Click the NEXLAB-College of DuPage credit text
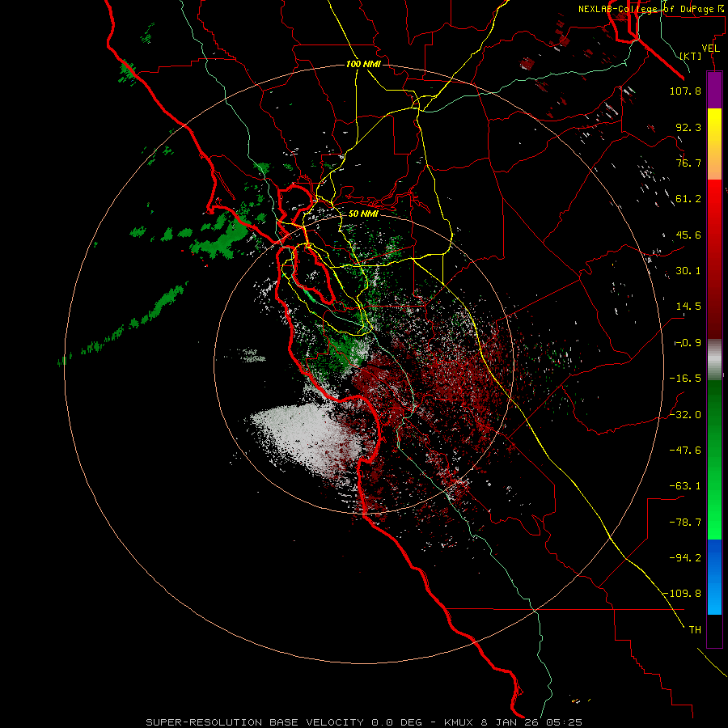This screenshot has width=728, height=728. point(652,9)
